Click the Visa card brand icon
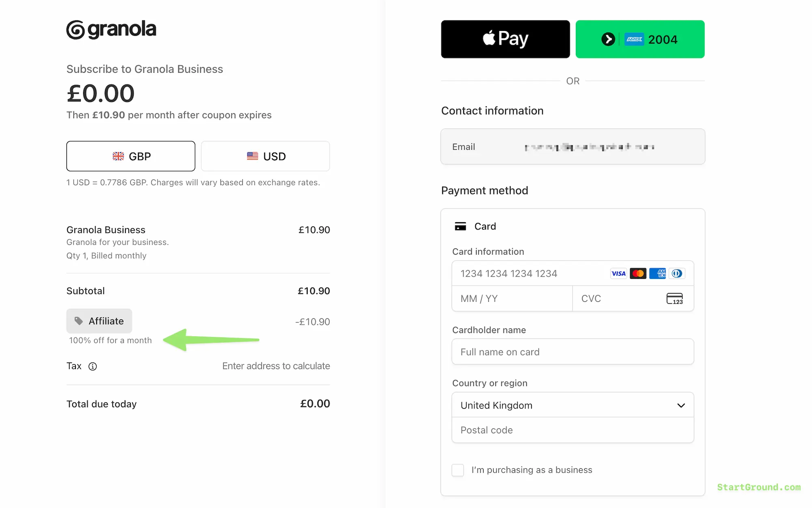Image resolution: width=812 pixels, height=508 pixels. (618, 273)
